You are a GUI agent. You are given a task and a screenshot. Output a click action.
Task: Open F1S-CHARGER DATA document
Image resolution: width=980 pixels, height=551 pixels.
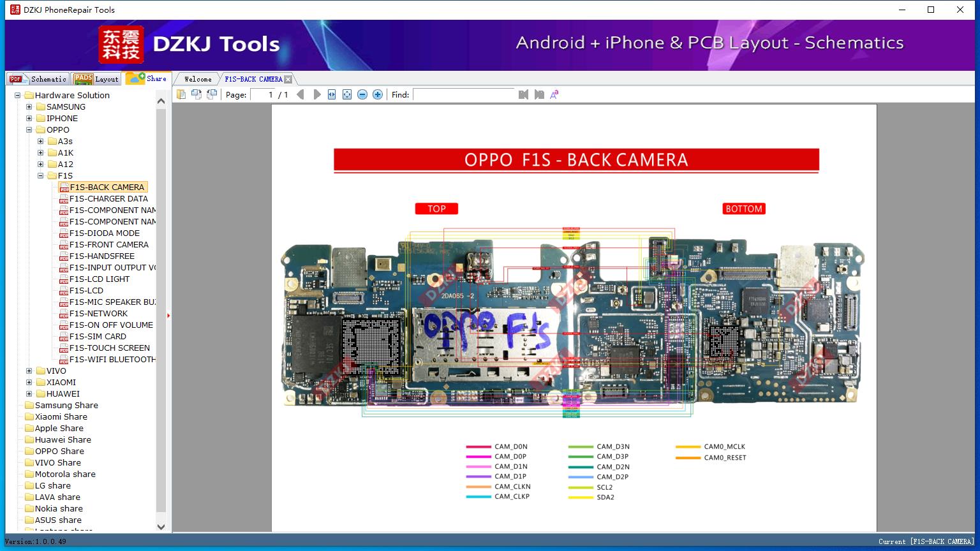click(108, 198)
